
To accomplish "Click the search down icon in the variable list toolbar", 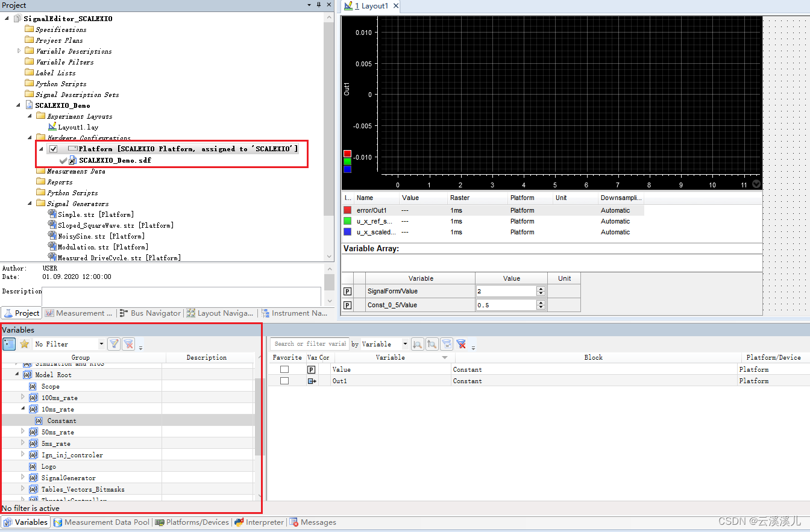I will (x=417, y=344).
